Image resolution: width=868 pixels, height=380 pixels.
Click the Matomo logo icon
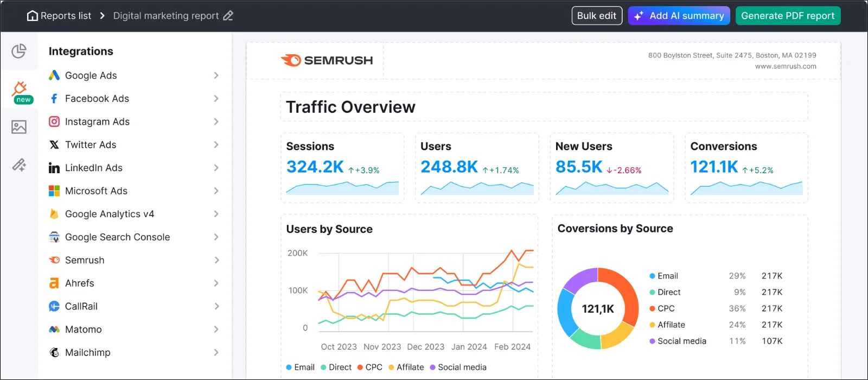(x=54, y=330)
